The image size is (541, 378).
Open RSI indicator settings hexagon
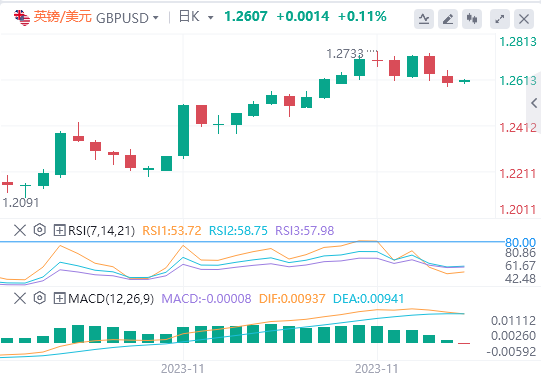coord(40,230)
